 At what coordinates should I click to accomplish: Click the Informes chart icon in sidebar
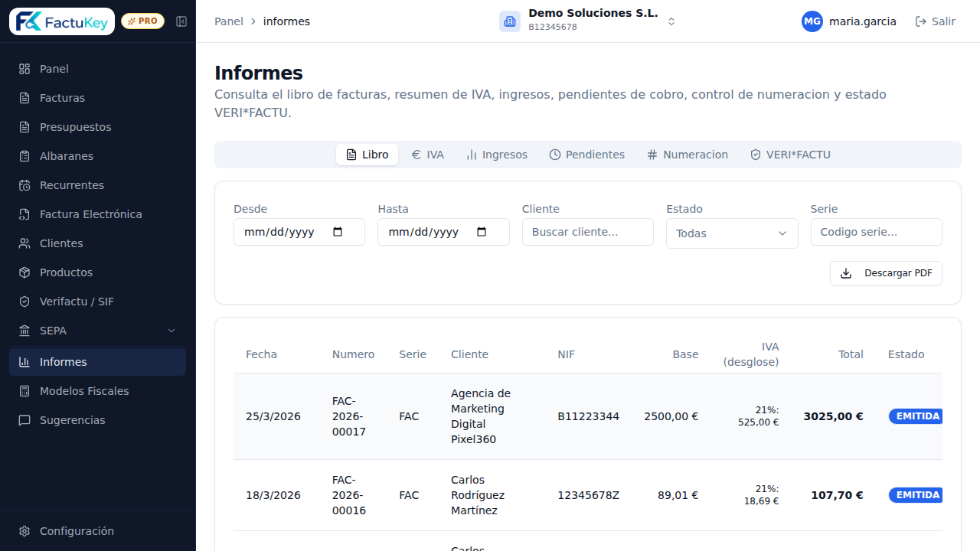coord(24,362)
